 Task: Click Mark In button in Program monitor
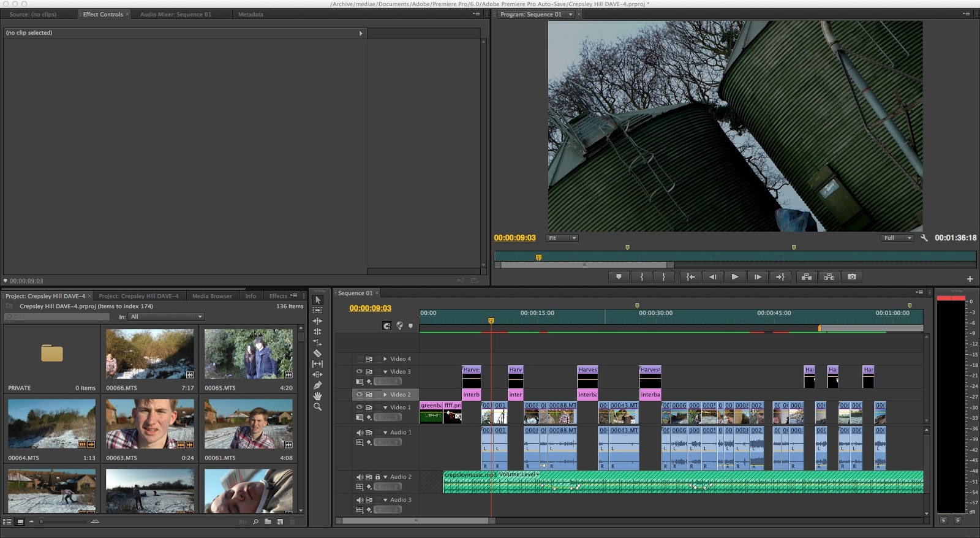(641, 277)
